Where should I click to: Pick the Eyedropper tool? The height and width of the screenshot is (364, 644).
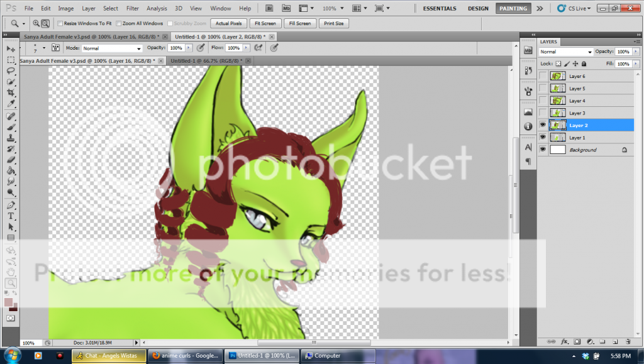pyautogui.click(x=11, y=103)
